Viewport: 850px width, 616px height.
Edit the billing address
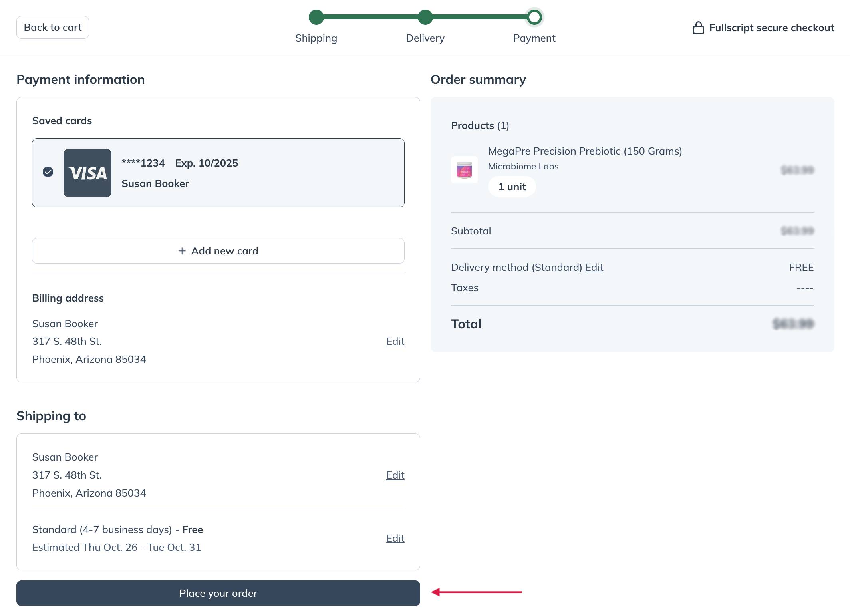coord(395,342)
